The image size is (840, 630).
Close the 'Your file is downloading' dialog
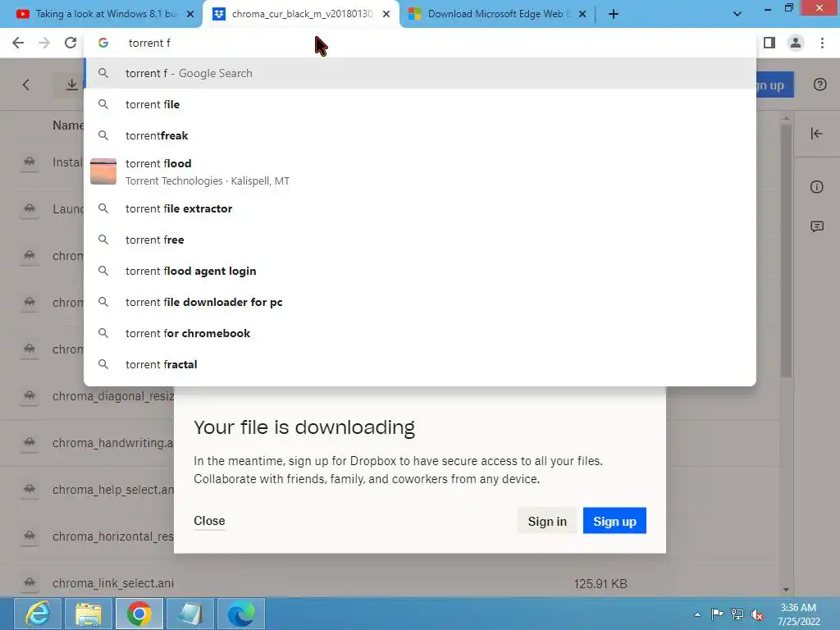[x=209, y=521]
